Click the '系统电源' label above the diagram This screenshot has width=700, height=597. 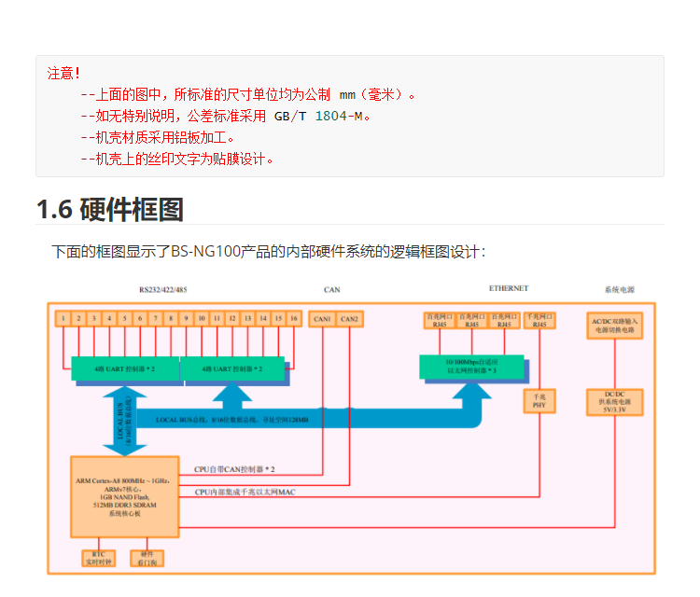pos(619,290)
